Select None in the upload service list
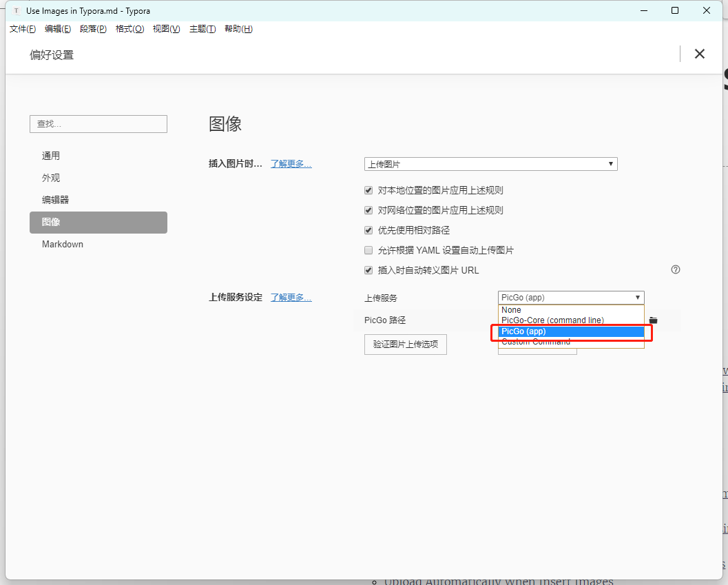Image resolution: width=728 pixels, height=585 pixels. (571, 310)
